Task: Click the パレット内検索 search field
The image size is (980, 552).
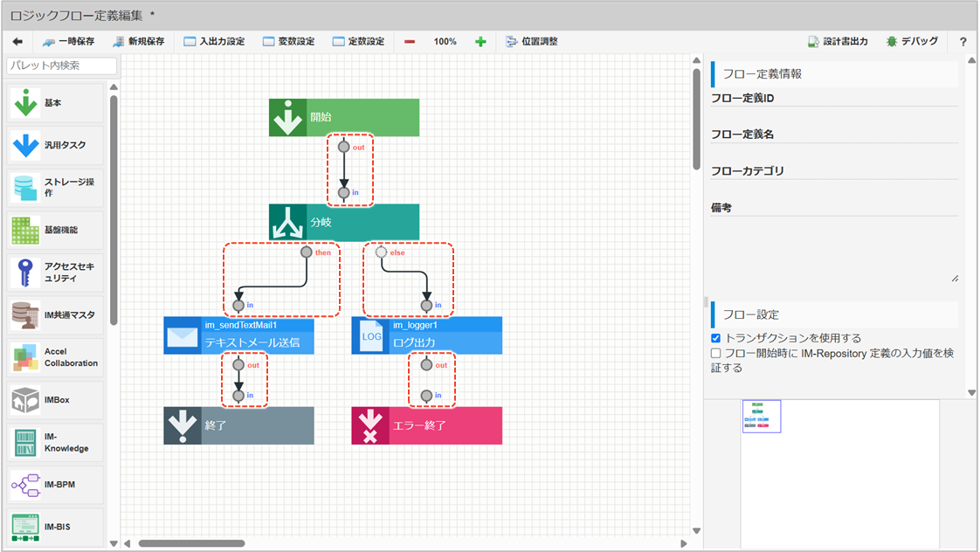Action: coord(62,66)
